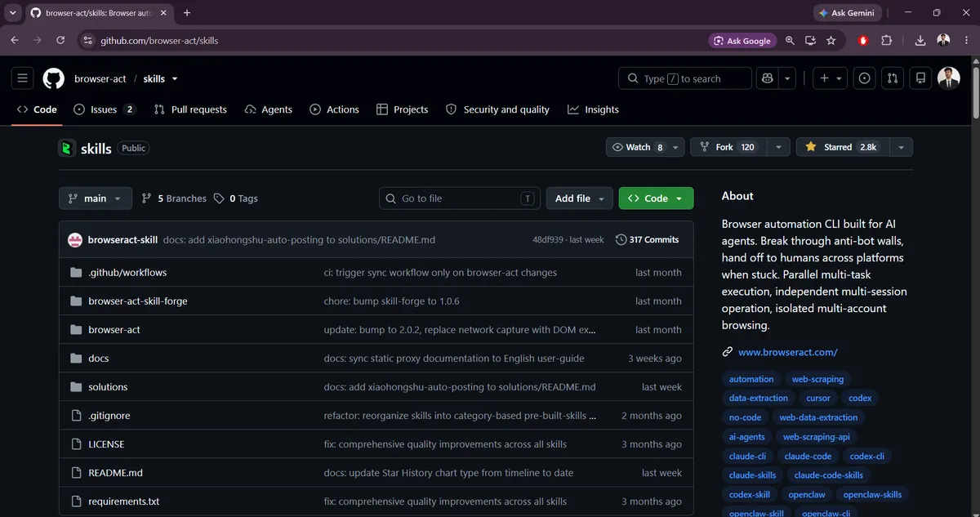Viewport: 980px width, 517px height.
Task: Open pull requests icon in top header
Action: 893,78
